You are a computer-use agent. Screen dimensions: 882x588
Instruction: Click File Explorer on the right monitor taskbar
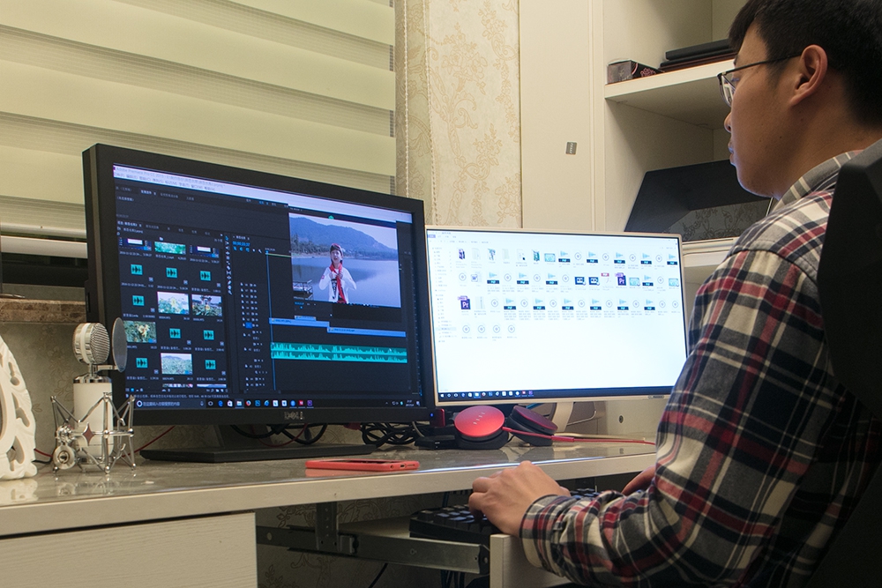[476, 395]
